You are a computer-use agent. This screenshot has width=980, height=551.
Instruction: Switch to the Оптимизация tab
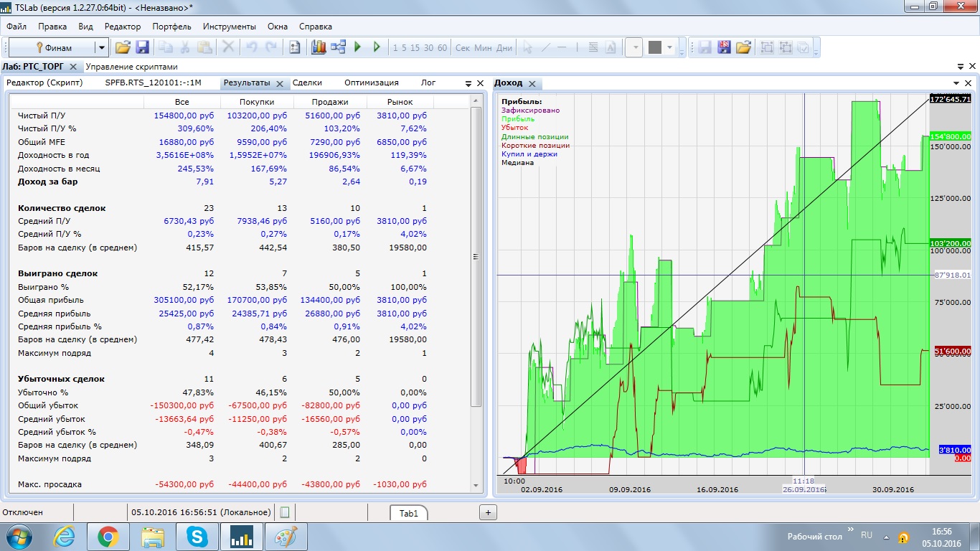click(371, 83)
